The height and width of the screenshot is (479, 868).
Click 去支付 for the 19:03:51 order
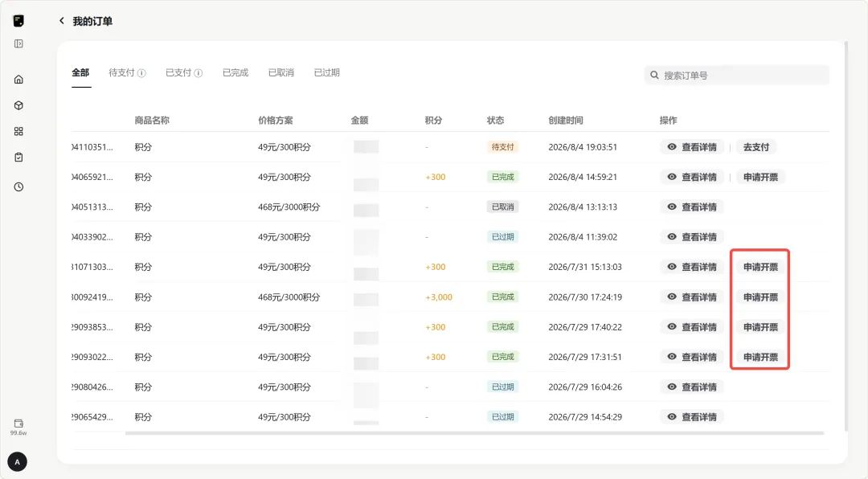tap(756, 147)
